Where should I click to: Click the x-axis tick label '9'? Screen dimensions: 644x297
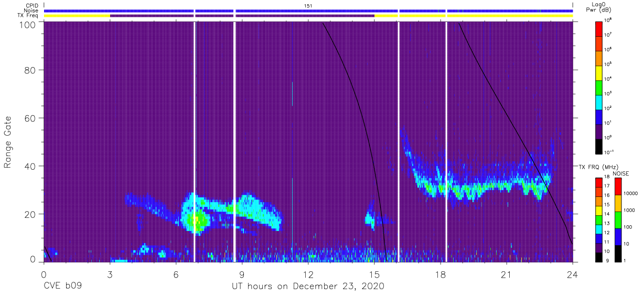[242, 274]
